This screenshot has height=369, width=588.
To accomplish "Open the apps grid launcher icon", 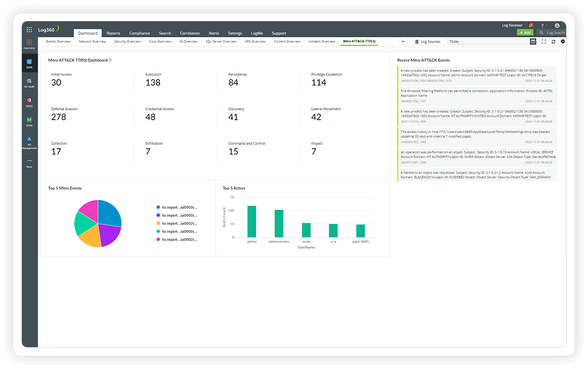I will pyautogui.click(x=29, y=30).
